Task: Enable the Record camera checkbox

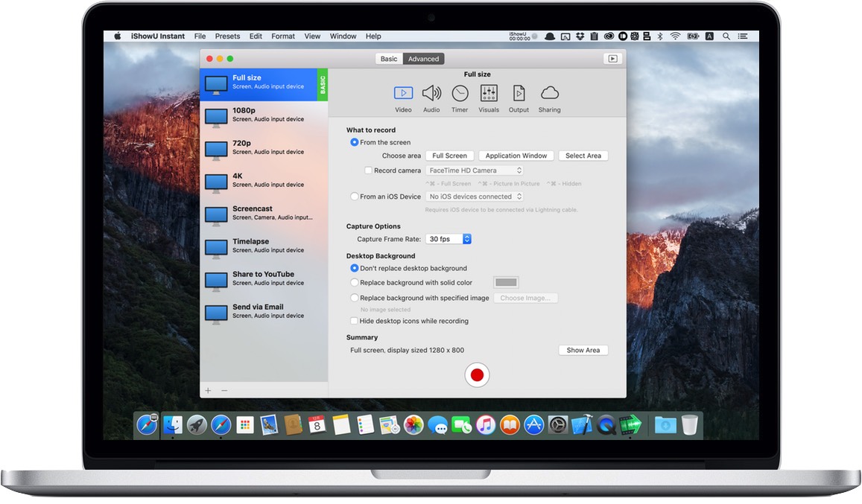Action: coord(368,170)
